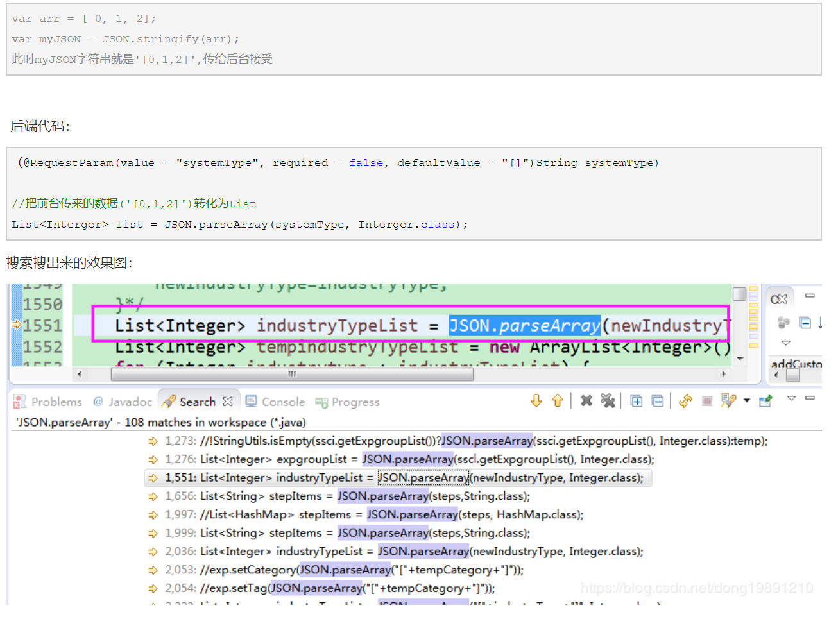Remove all matches in Search view
The image size is (838, 644).
608,401
